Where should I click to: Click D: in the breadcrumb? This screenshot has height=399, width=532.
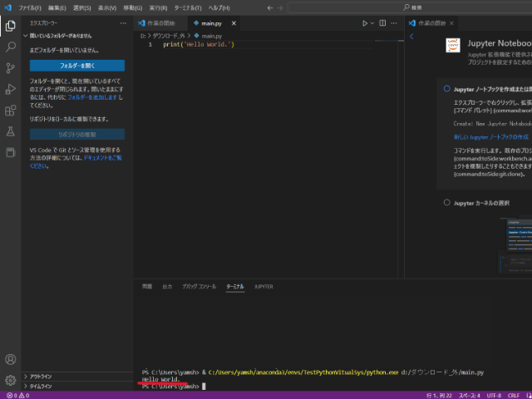click(x=143, y=36)
